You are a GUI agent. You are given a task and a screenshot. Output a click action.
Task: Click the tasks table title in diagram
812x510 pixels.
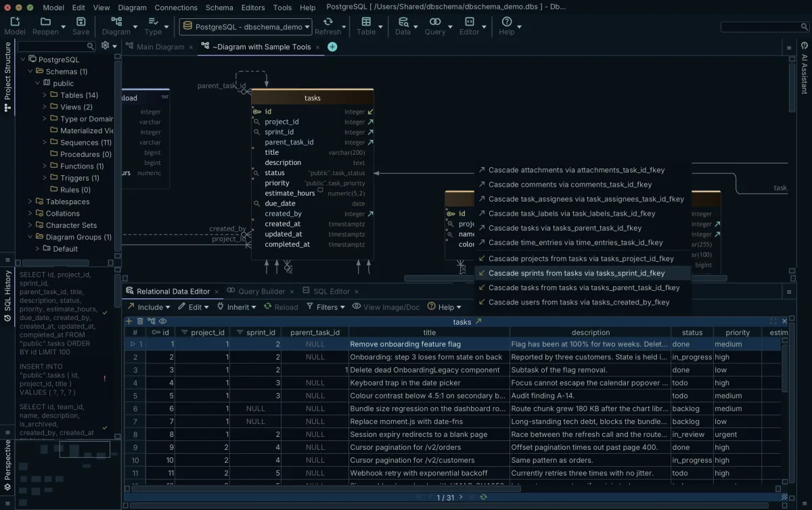[x=313, y=98]
